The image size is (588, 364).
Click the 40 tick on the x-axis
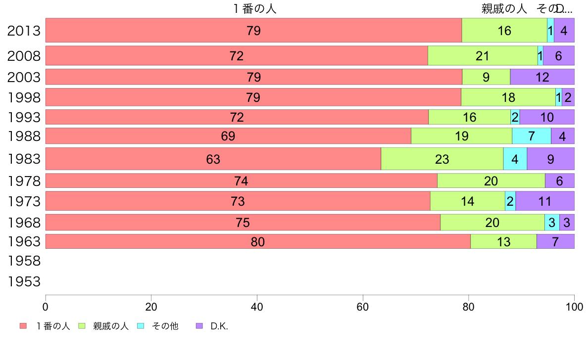pos(257,306)
